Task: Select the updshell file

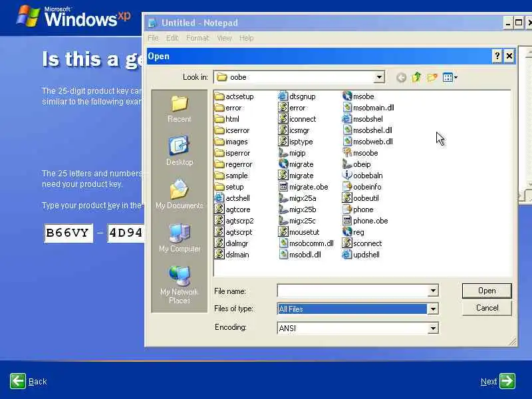Action: point(361,255)
